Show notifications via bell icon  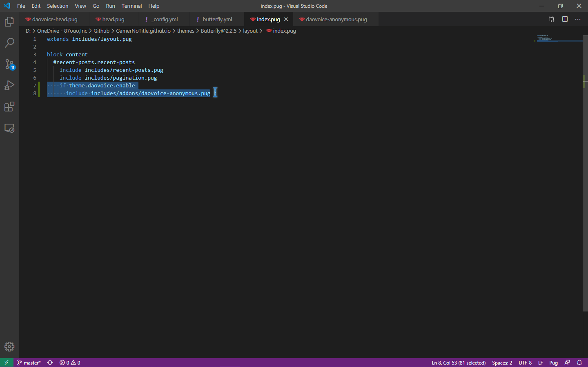tap(579, 363)
